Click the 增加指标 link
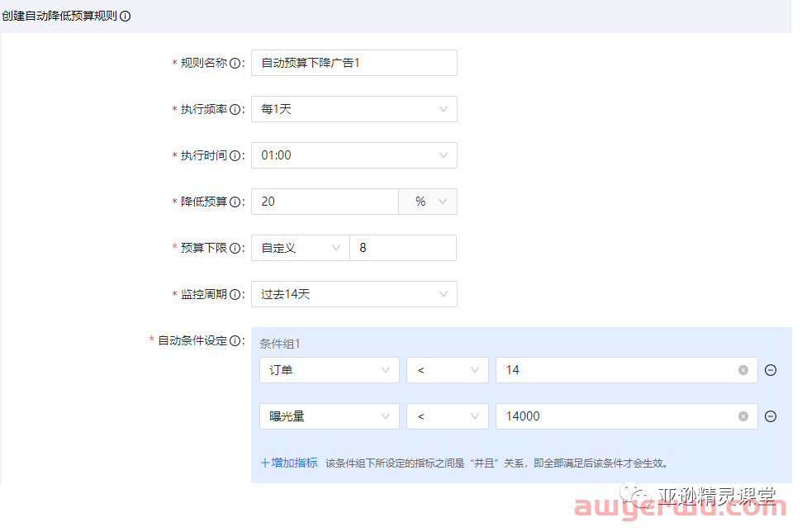The image size is (802, 532). [289, 463]
